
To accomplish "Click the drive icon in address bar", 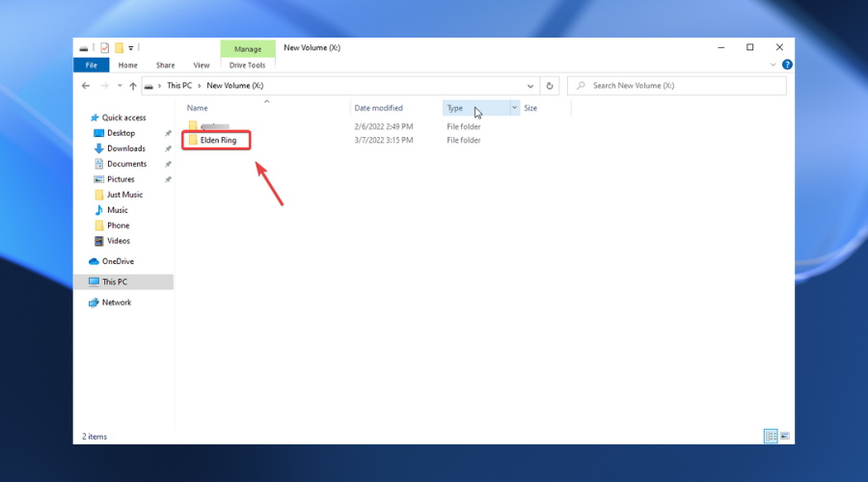I will 149,87.
